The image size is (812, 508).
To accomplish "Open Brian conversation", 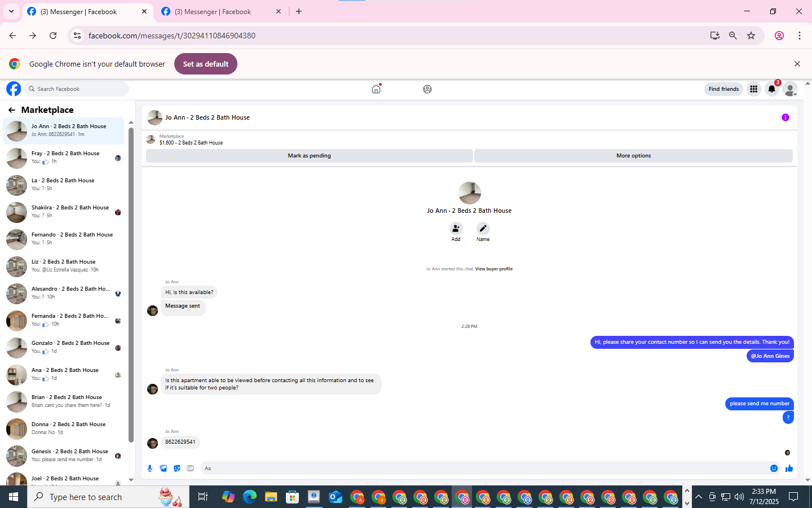I will tap(64, 402).
